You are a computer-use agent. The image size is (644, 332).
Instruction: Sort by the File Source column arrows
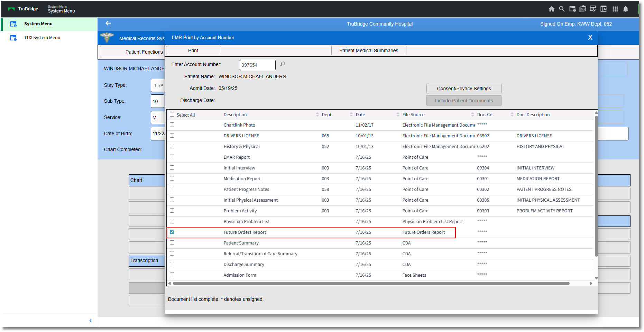(x=473, y=114)
